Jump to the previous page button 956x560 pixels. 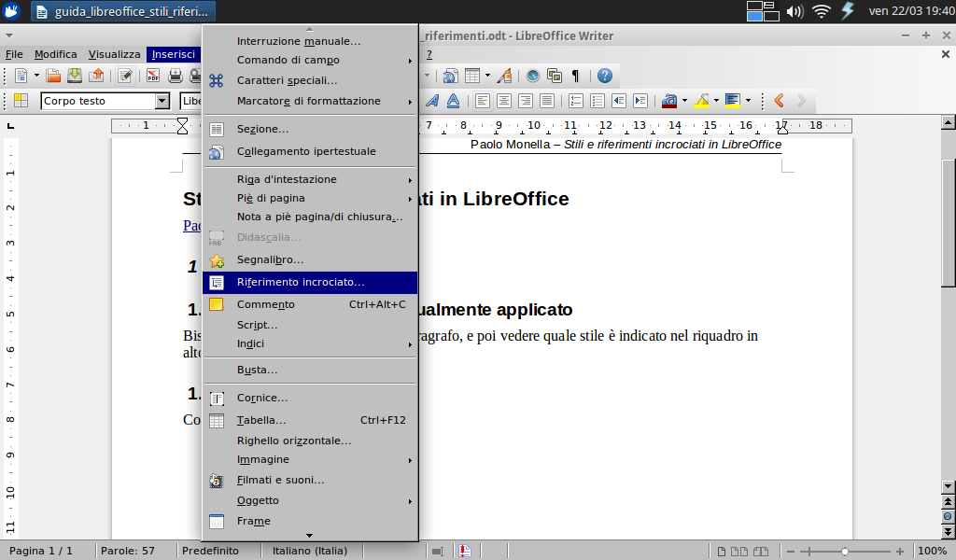(948, 501)
